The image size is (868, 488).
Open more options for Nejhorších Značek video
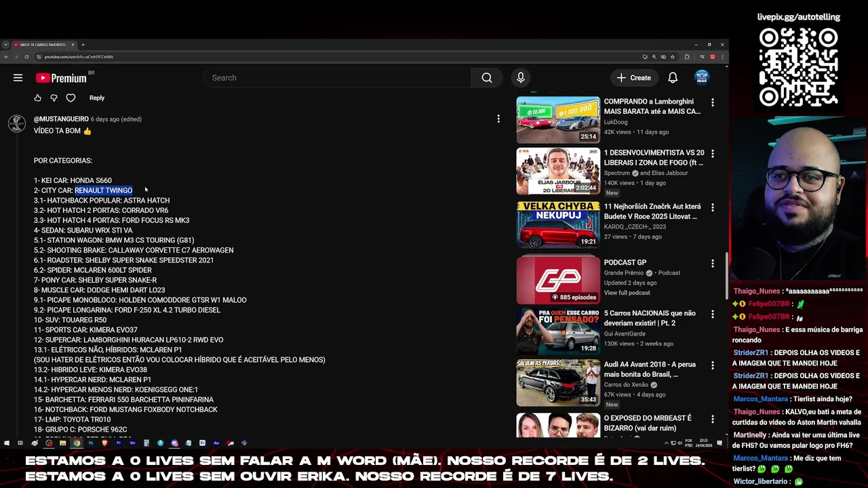click(712, 207)
